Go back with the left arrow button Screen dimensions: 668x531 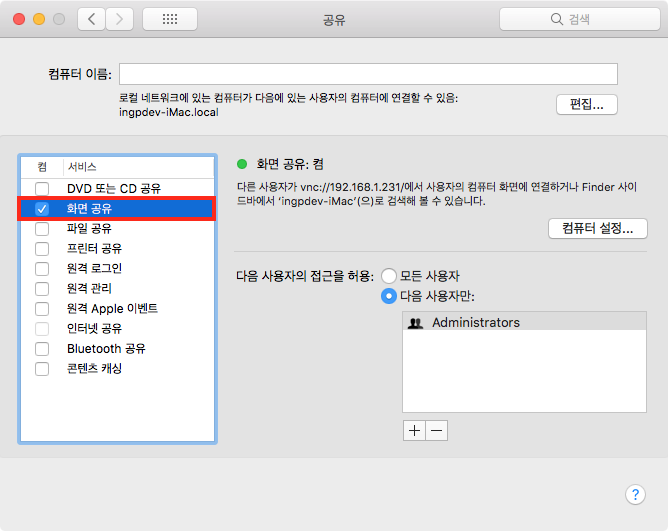pyautogui.click(x=92, y=19)
